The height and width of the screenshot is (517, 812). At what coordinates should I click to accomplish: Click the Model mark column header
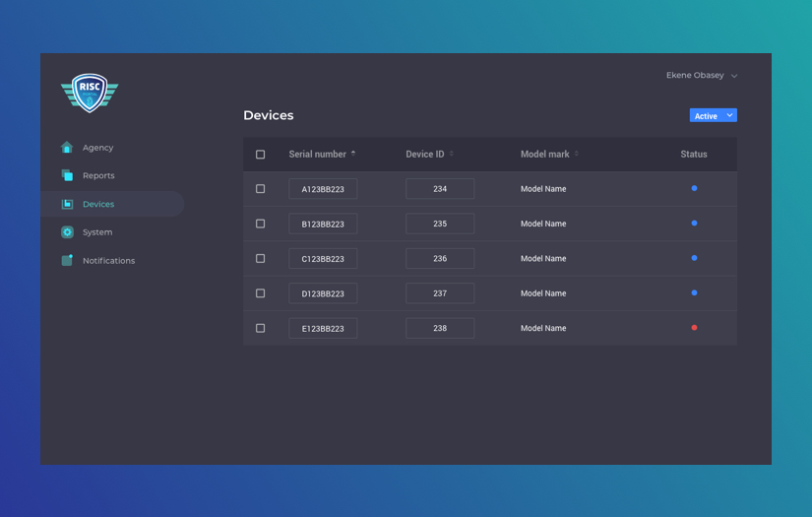[545, 154]
